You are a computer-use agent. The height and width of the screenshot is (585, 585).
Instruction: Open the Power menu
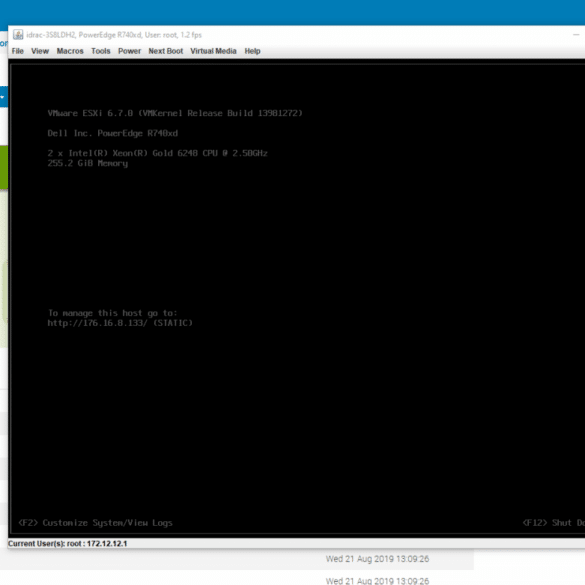click(129, 51)
